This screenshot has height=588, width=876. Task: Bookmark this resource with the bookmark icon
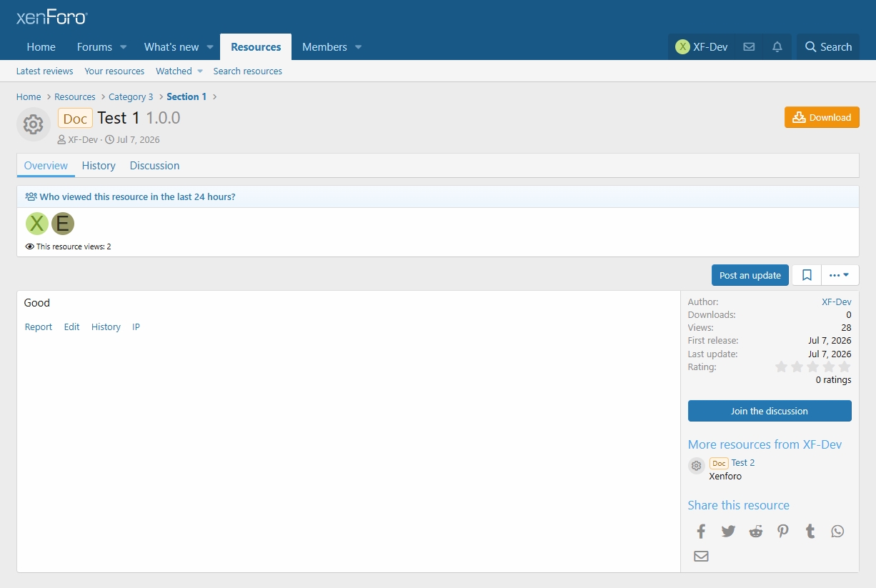[807, 275]
